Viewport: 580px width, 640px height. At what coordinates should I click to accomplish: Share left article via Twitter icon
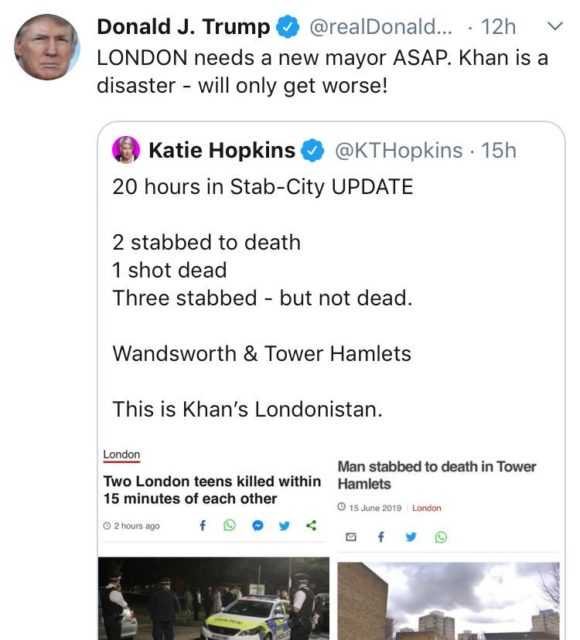click(x=284, y=525)
